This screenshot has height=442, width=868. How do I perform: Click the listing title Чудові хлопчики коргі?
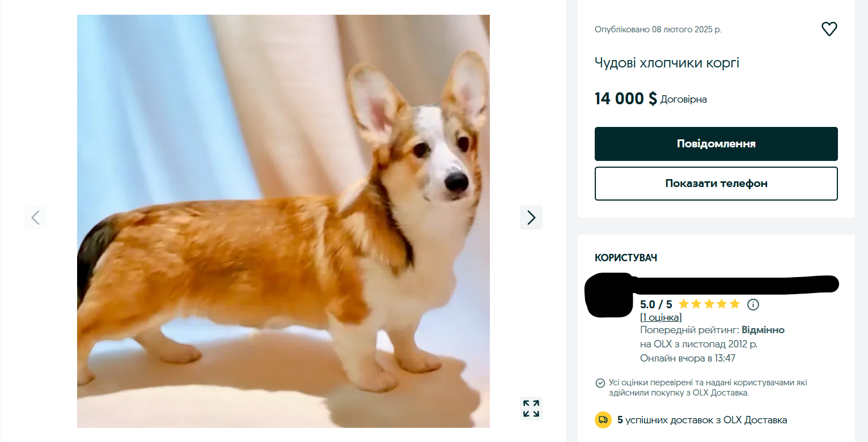(667, 63)
